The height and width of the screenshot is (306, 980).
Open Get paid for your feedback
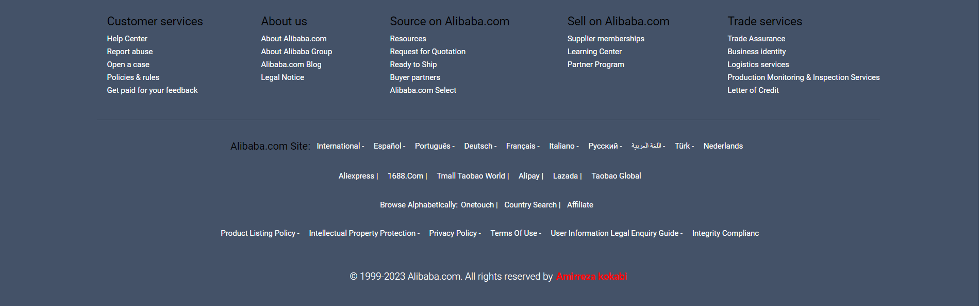click(x=152, y=90)
